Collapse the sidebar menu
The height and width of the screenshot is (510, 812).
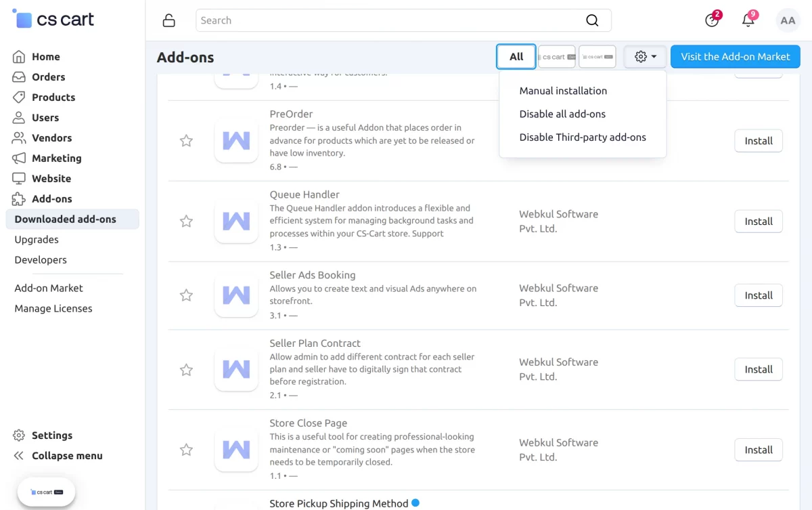(67, 456)
